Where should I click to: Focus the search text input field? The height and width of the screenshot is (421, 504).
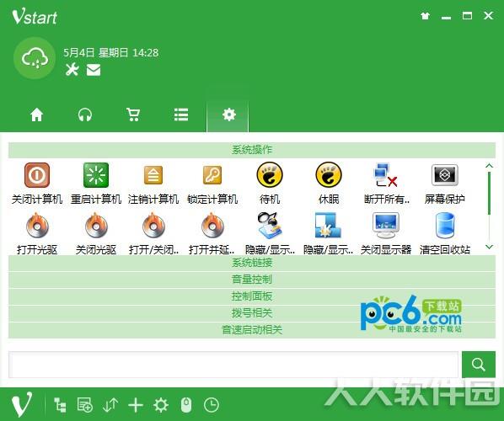point(233,365)
